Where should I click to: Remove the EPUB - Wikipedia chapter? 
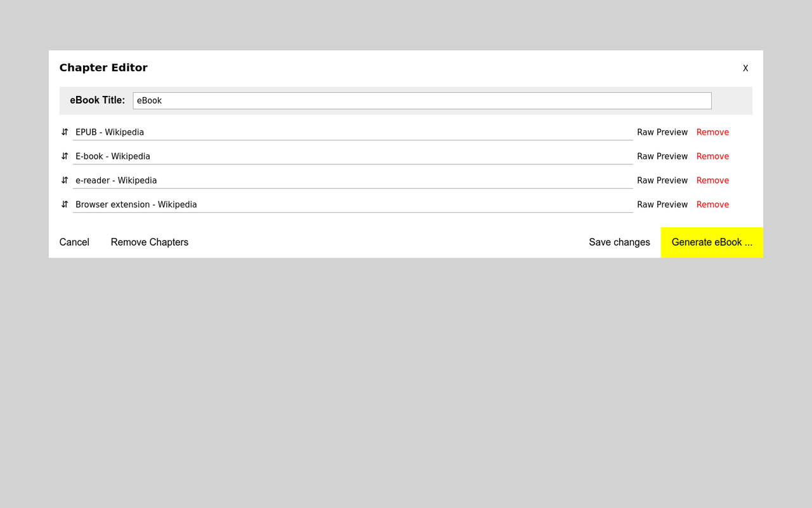[712, 132]
